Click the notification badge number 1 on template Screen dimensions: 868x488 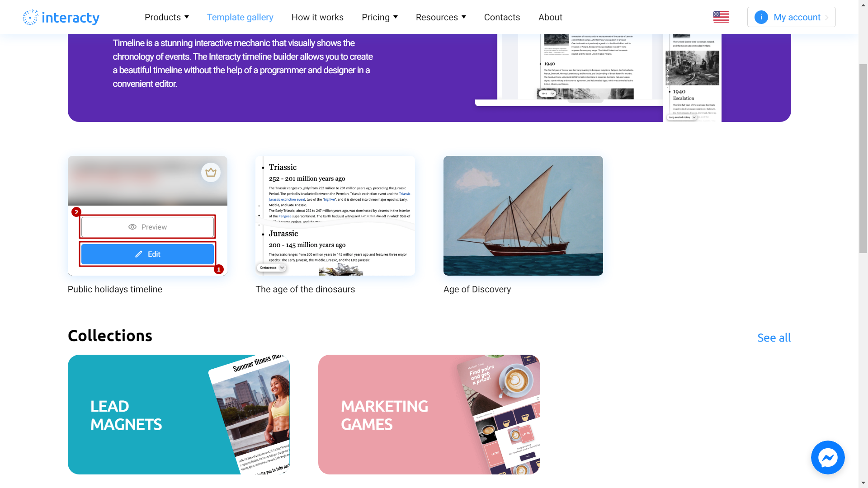(218, 269)
